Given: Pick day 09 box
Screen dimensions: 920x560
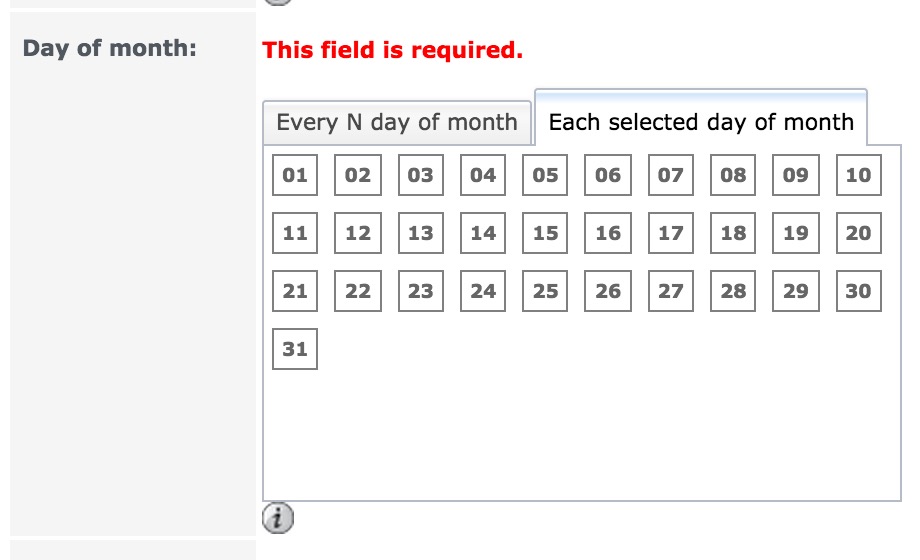Looking at the screenshot, I should (796, 175).
